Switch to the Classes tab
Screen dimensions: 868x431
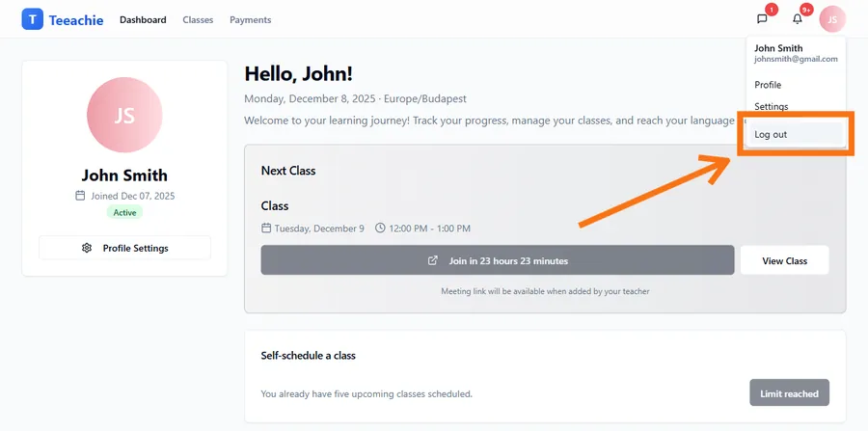198,19
